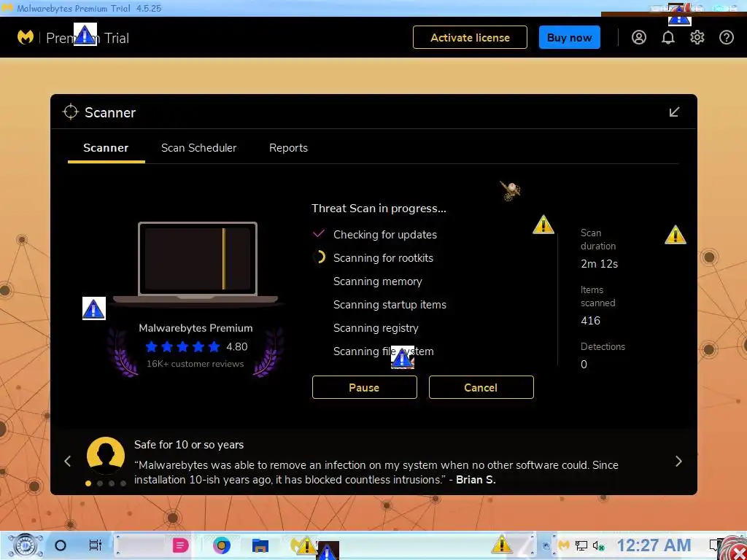Screen dimensions: 747x560
Task: Switch to the Scanner tab
Action: pyautogui.click(x=106, y=148)
